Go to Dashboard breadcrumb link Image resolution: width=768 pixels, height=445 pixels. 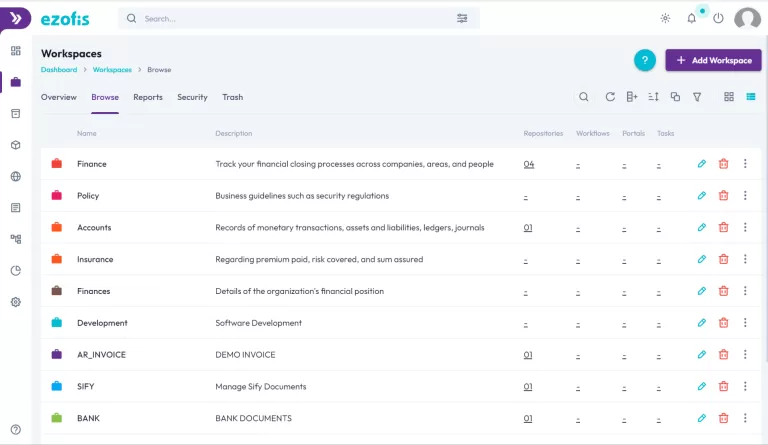(x=59, y=70)
